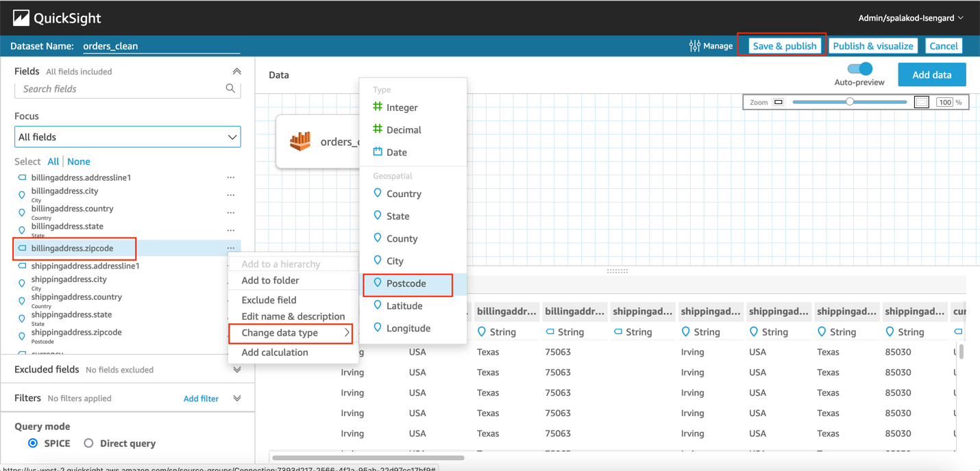Click Save & publish button
The width and height of the screenshot is (980, 471).
(785, 46)
